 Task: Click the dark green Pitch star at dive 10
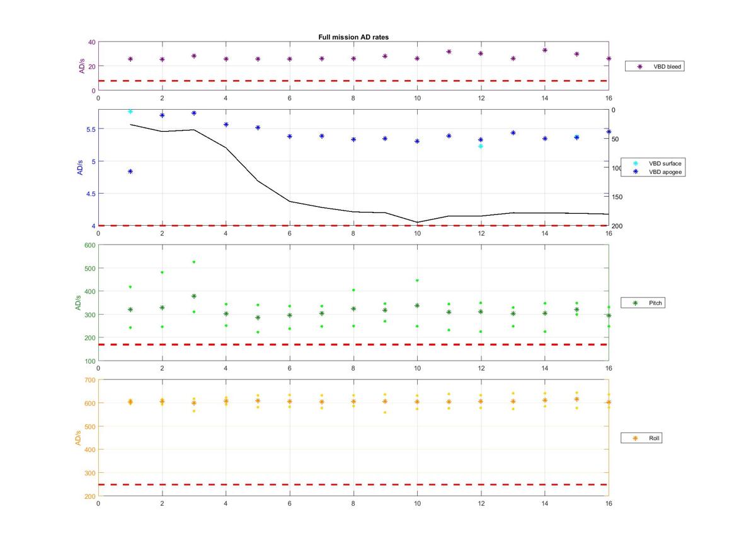(417, 306)
